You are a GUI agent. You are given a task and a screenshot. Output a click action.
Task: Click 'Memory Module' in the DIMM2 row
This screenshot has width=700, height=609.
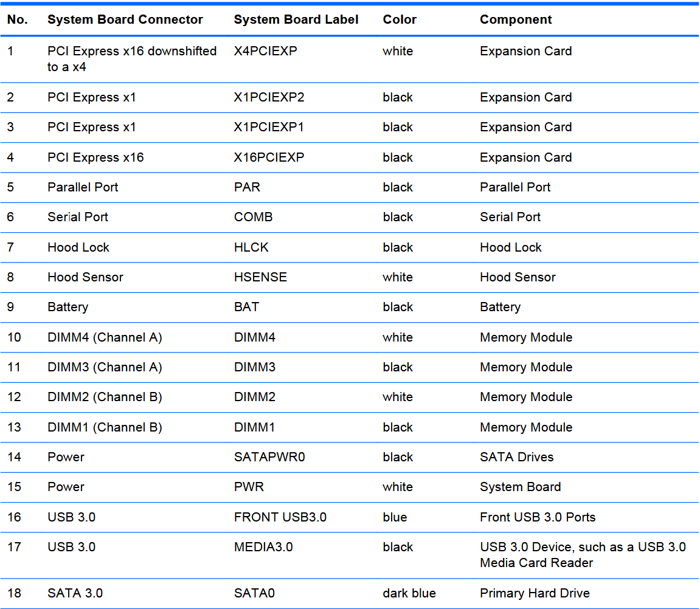pyautogui.click(x=526, y=397)
